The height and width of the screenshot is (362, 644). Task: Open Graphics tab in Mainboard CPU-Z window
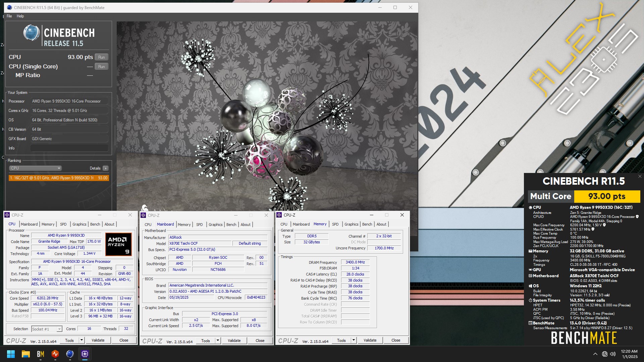pyautogui.click(x=215, y=225)
